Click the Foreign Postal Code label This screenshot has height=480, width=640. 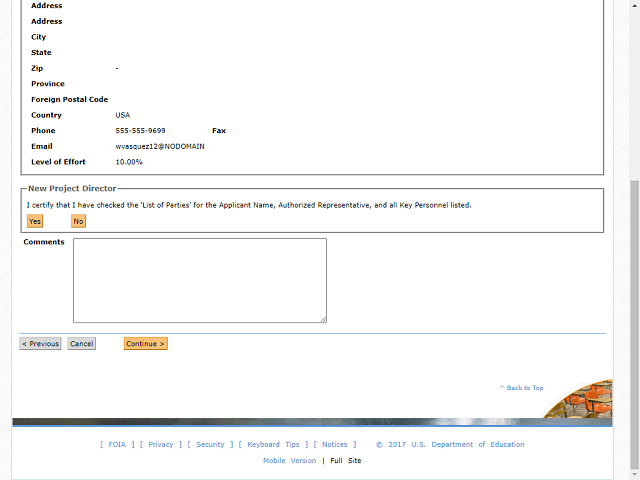(x=70, y=100)
